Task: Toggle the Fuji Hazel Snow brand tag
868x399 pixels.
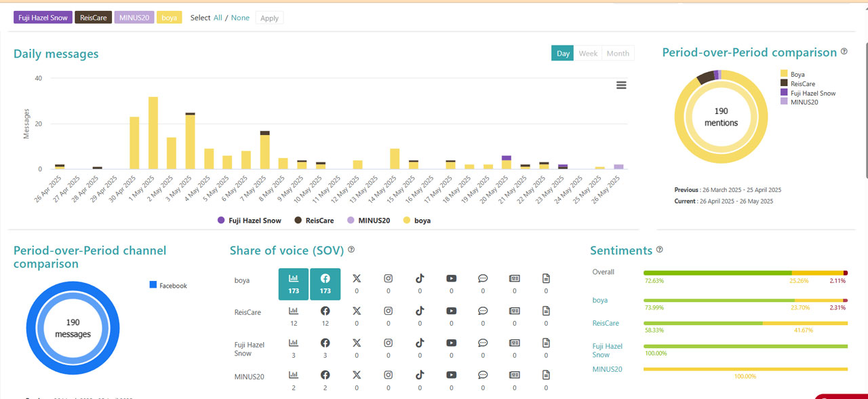Action: (43, 18)
